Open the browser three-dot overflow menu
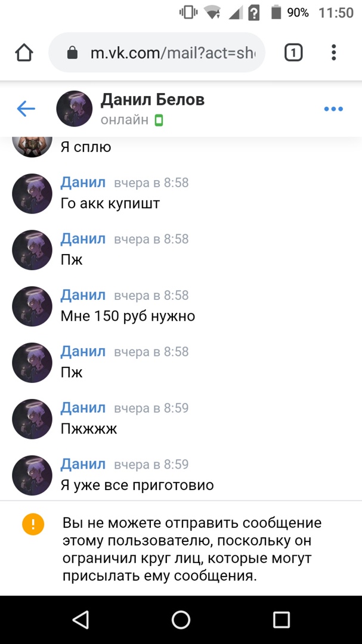The image size is (362, 644). pyautogui.click(x=333, y=52)
